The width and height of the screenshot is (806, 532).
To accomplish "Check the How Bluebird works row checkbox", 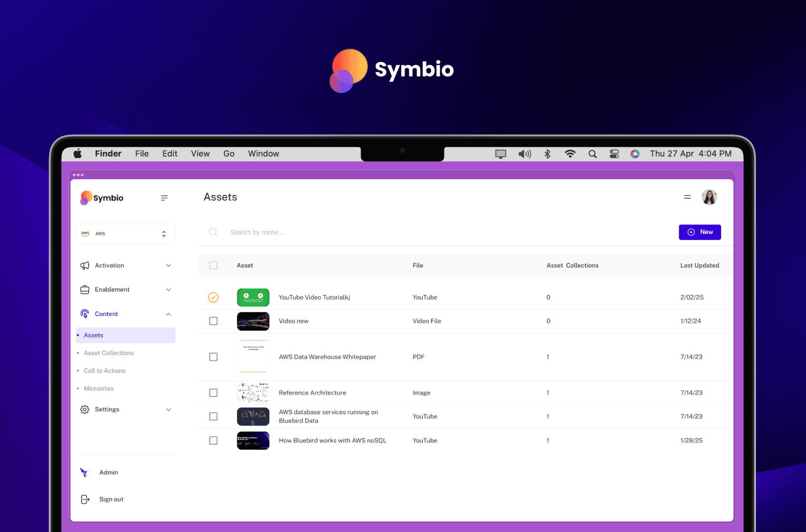I will [x=213, y=440].
